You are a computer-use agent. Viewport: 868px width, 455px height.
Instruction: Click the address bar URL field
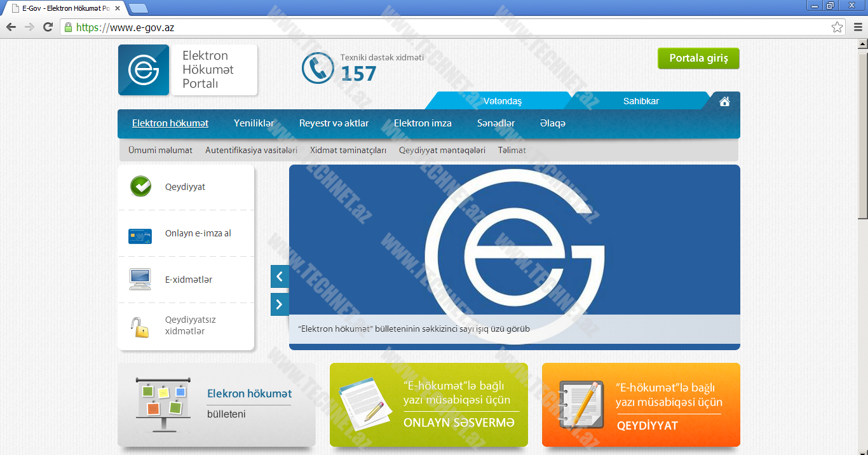(x=445, y=27)
